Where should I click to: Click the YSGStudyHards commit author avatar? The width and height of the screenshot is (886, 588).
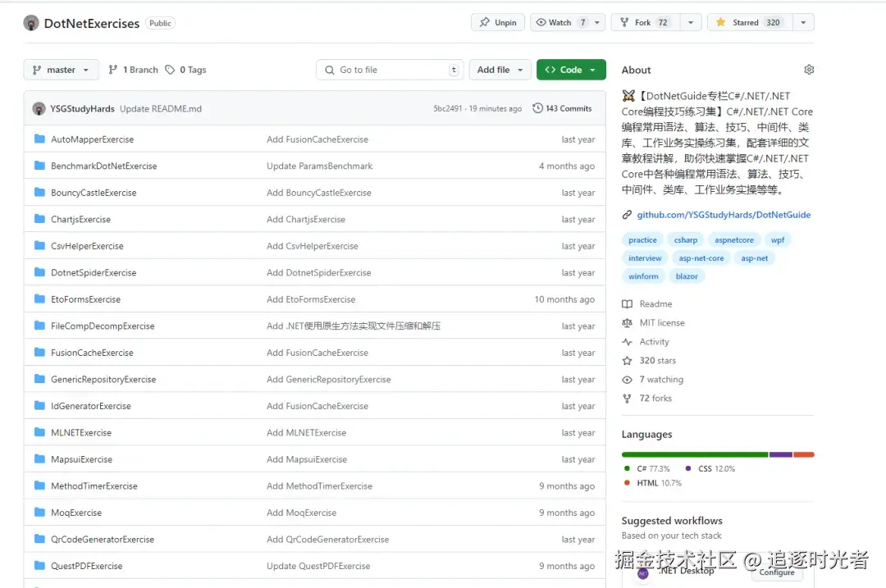(39, 108)
